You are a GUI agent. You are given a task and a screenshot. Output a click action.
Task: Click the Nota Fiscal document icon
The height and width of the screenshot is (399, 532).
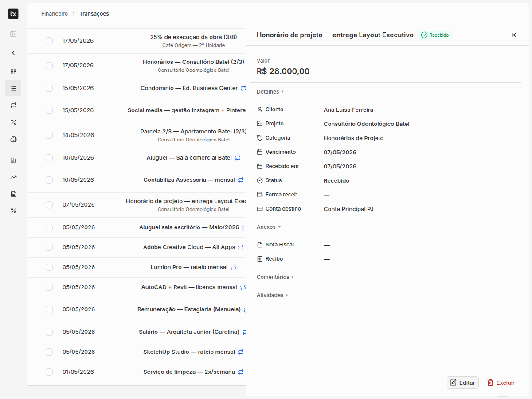pyautogui.click(x=260, y=245)
